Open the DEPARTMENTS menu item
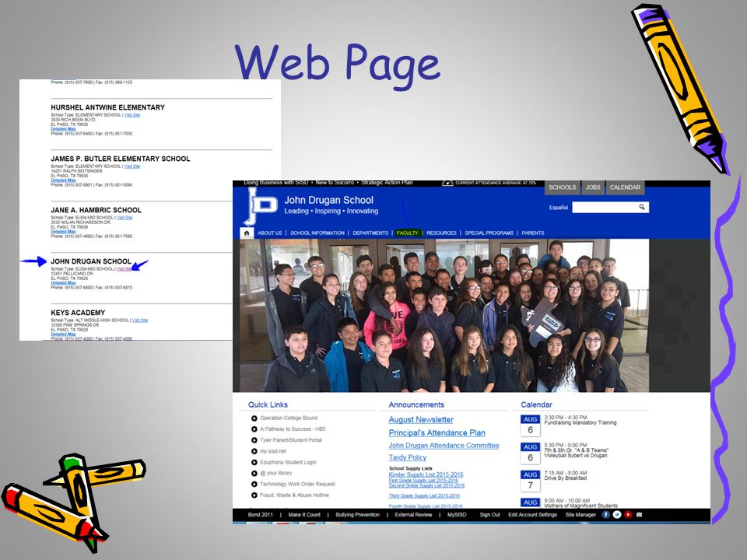Viewport: 747px width, 560px height. point(370,233)
